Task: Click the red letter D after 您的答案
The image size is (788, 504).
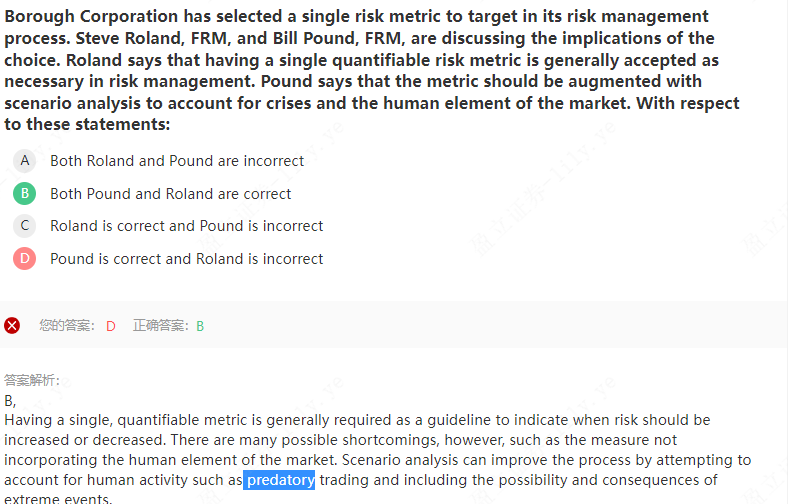Action: [111, 326]
